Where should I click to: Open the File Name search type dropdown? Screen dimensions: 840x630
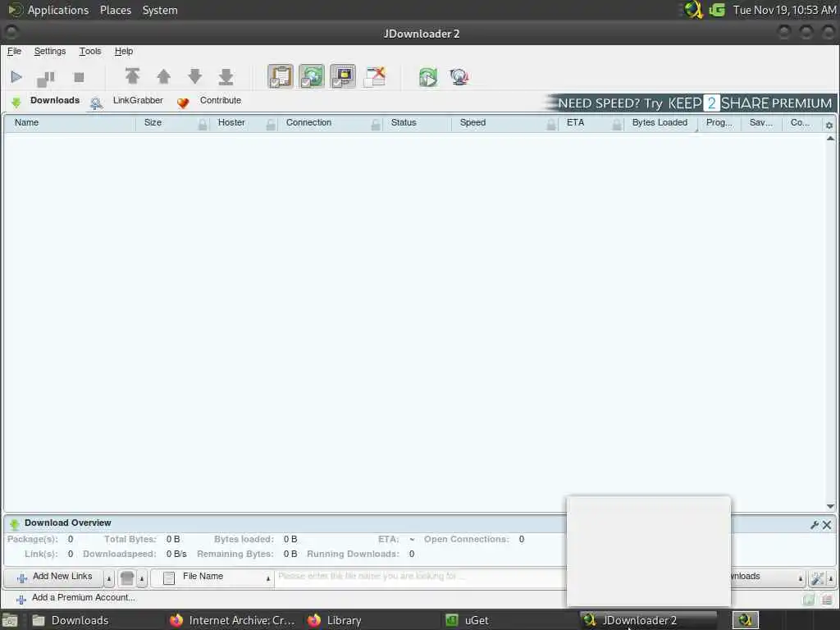pyautogui.click(x=212, y=577)
